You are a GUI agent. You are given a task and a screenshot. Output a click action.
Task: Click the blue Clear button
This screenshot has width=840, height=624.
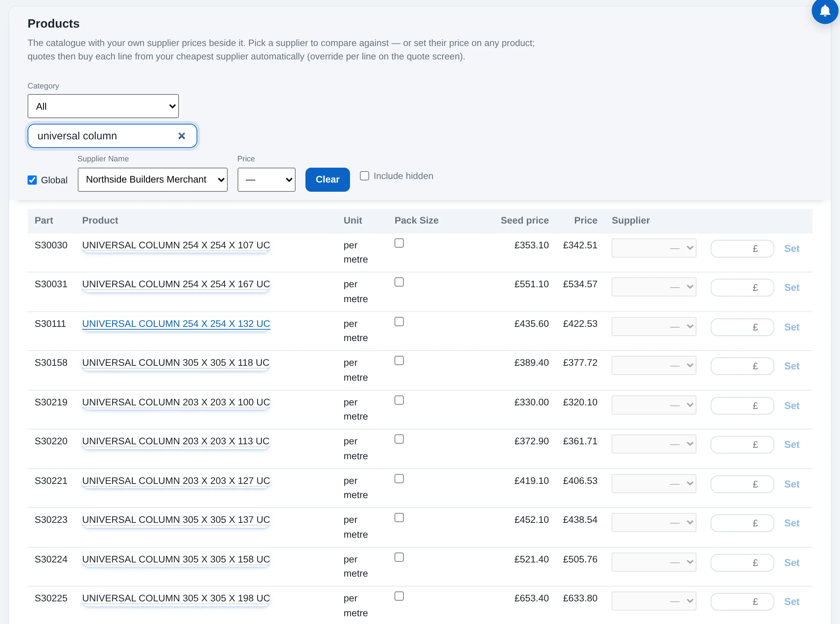click(x=327, y=180)
